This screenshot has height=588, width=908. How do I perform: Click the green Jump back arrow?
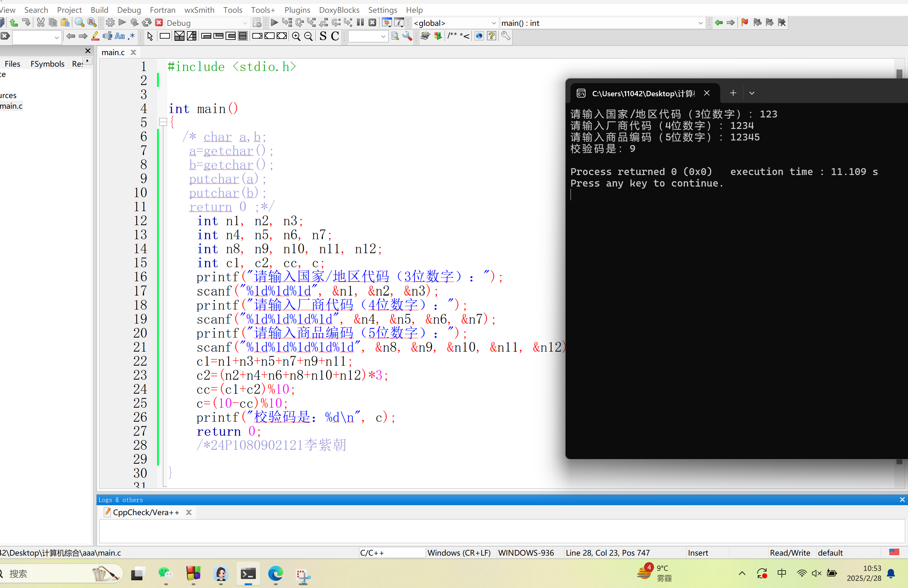(x=719, y=22)
